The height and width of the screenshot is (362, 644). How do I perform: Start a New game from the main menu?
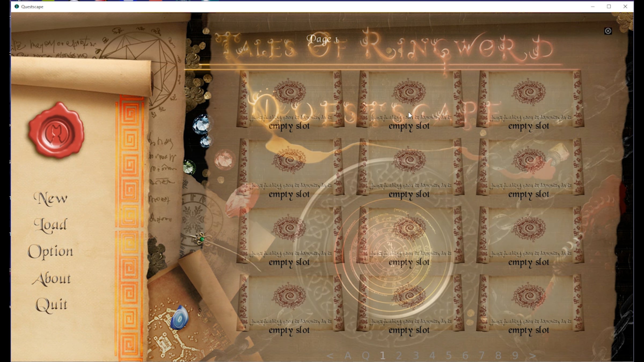point(50,198)
